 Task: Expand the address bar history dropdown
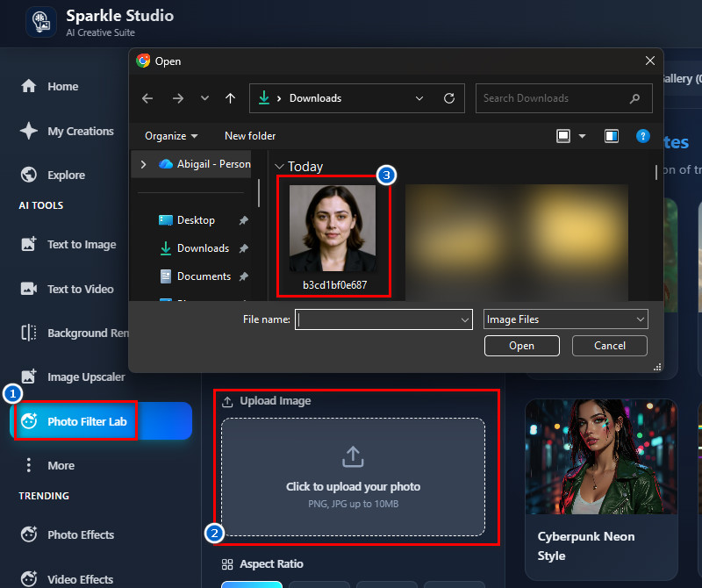[419, 98]
